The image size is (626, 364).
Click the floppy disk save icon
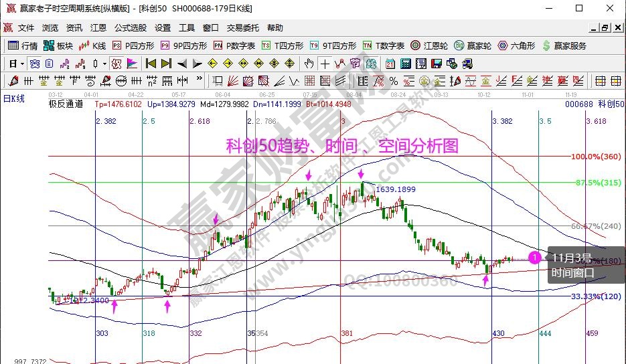point(437,64)
